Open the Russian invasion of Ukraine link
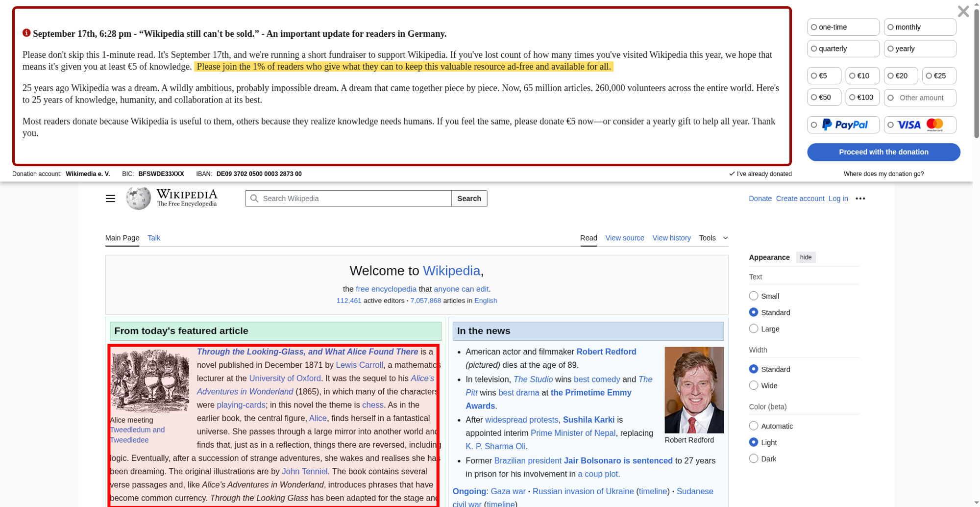Image resolution: width=980 pixels, height=507 pixels. point(583,491)
